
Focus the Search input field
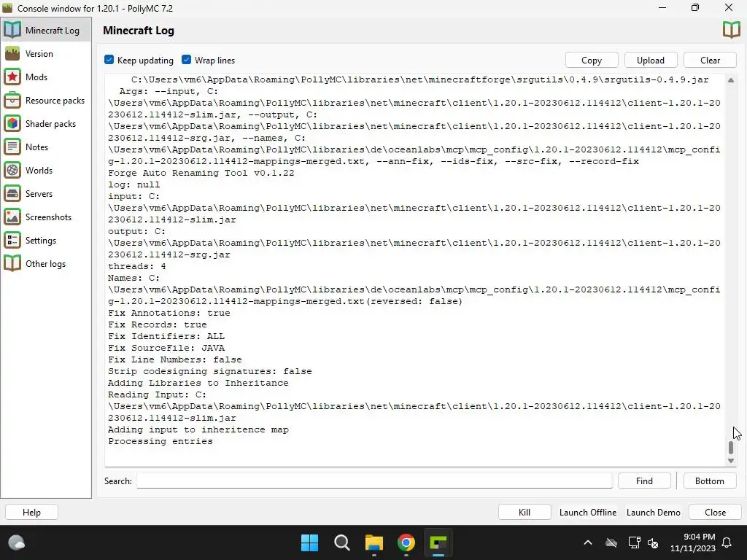point(374,481)
